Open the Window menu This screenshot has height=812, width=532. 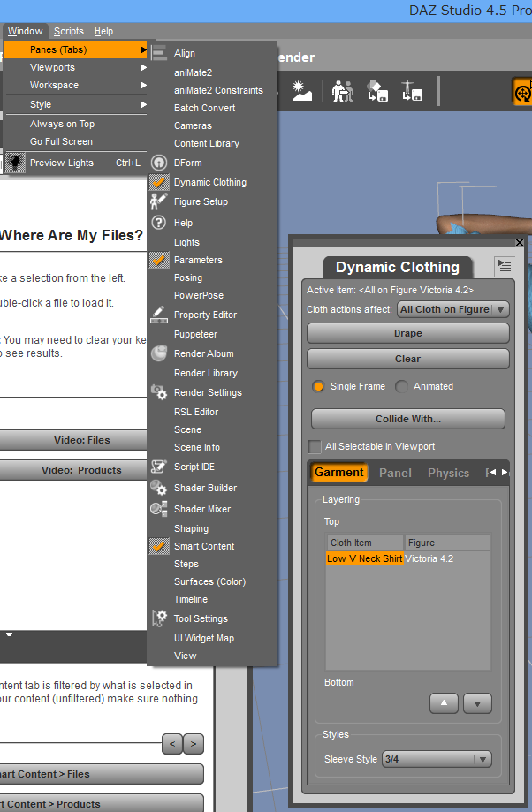coord(25,31)
